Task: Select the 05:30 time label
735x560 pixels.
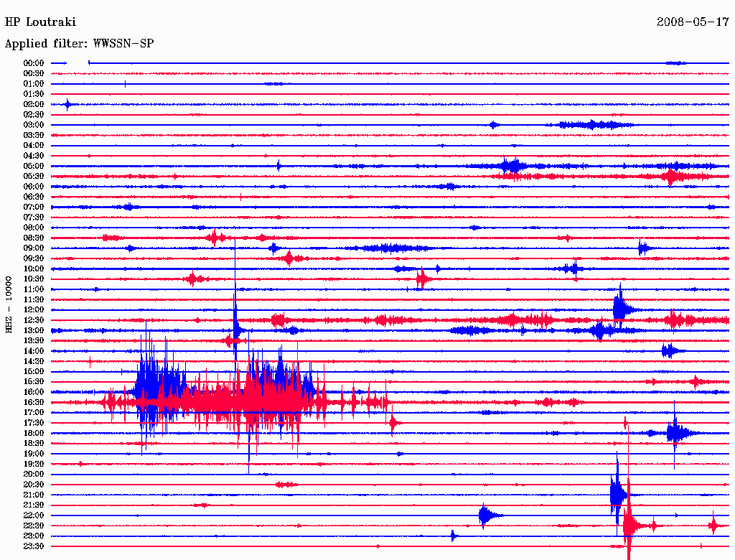Action: click(x=34, y=177)
